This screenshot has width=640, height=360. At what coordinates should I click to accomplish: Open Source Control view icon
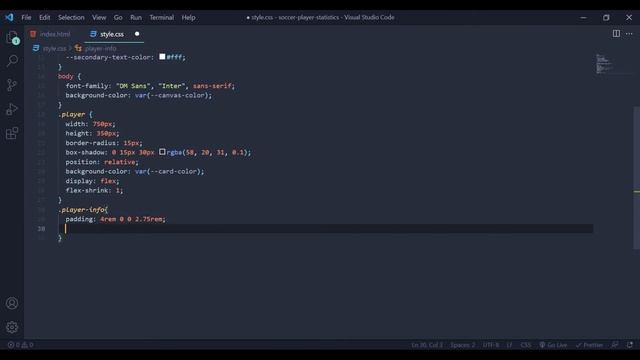[12, 85]
